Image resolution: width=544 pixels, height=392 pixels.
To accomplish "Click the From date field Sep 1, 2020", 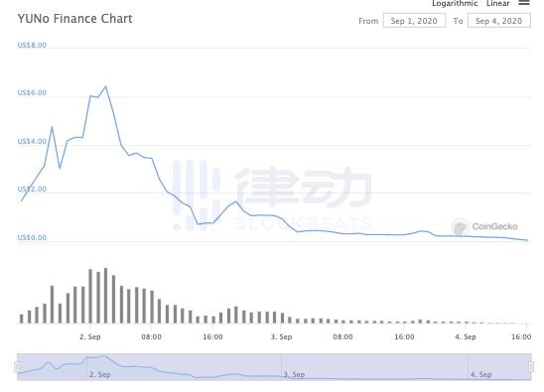I will (x=414, y=21).
